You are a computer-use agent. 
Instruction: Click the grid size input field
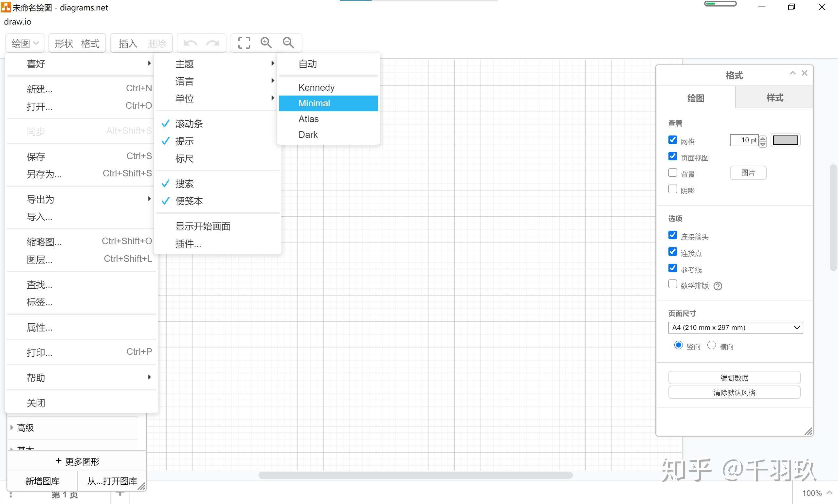[x=744, y=140]
